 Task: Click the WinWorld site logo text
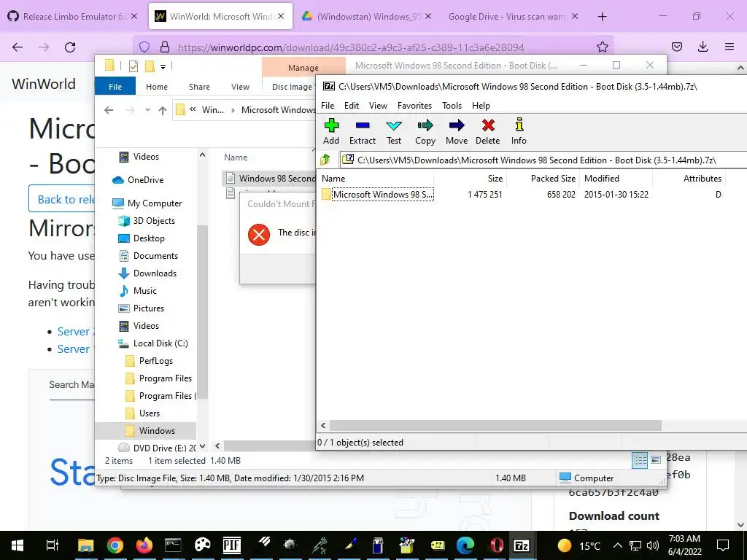(44, 84)
